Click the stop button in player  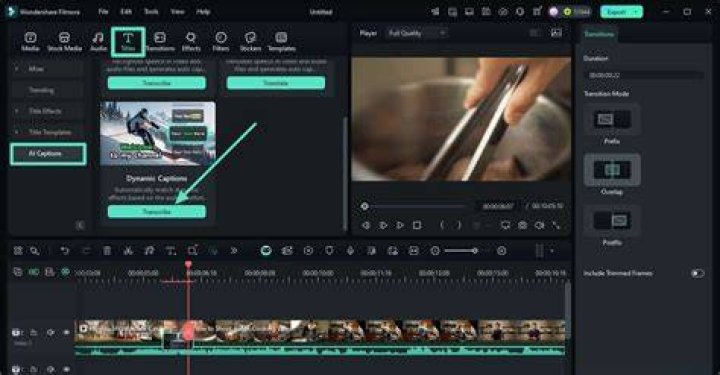(x=416, y=225)
